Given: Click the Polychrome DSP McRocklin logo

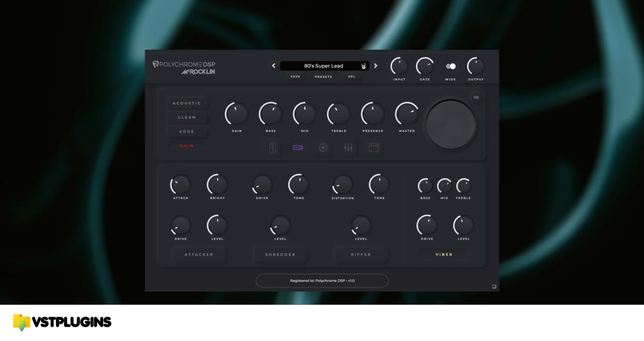Looking at the screenshot, I should pyautogui.click(x=184, y=68).
